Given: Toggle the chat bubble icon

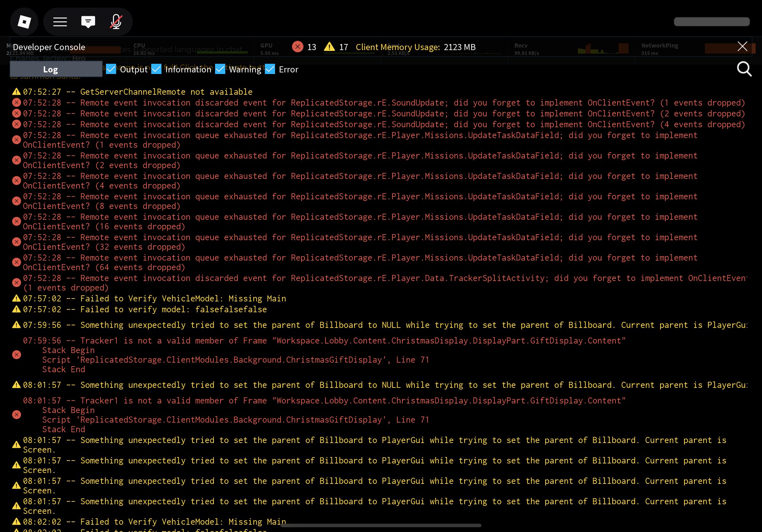Looking at the screenshot, I should 88,22.
